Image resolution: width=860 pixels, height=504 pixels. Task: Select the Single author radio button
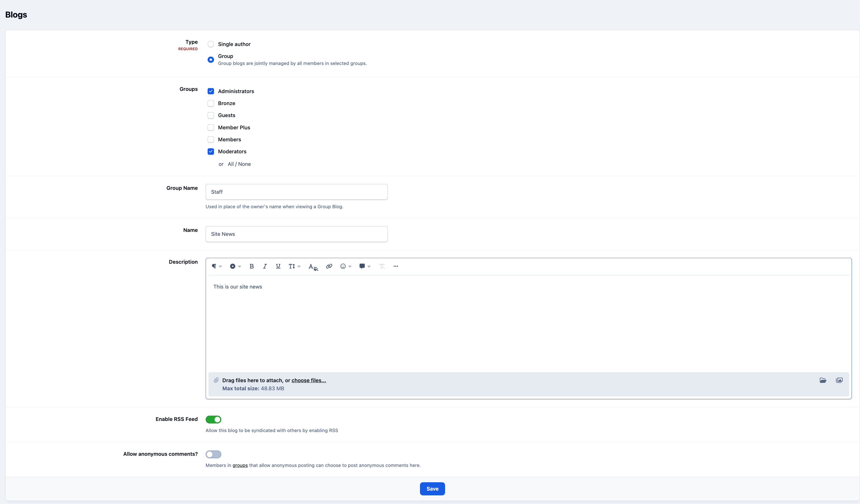(x=211, y=44)
